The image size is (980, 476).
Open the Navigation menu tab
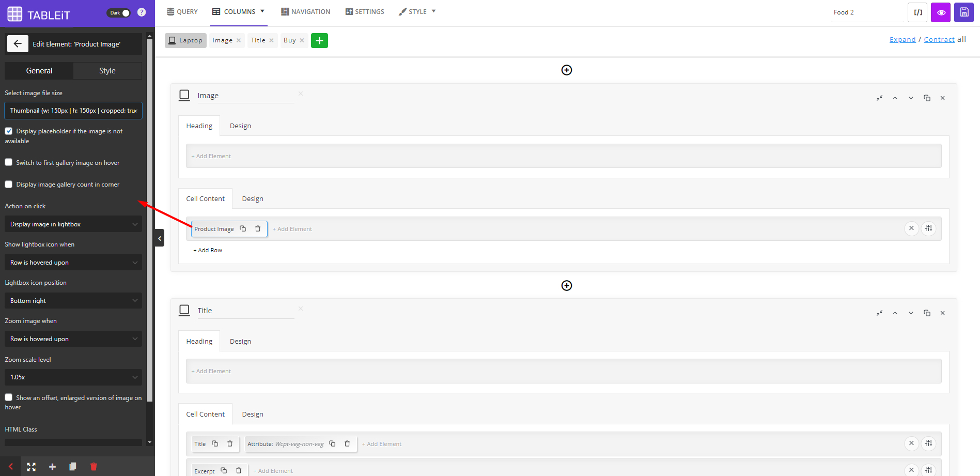point(305,11)
